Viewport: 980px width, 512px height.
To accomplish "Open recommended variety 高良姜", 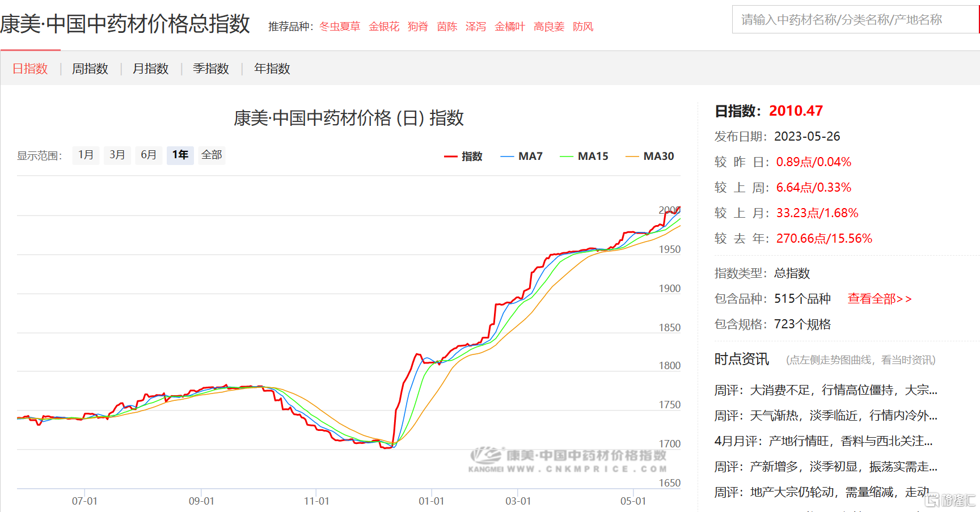I will pyautogui.click(x=549, y=27).
